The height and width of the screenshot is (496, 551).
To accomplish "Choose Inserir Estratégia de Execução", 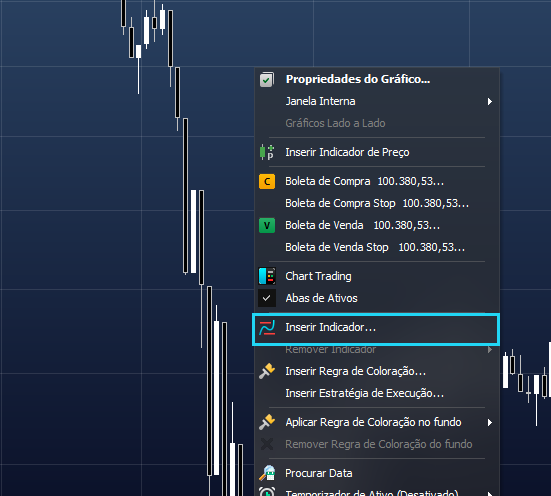I will coord(377,393).
